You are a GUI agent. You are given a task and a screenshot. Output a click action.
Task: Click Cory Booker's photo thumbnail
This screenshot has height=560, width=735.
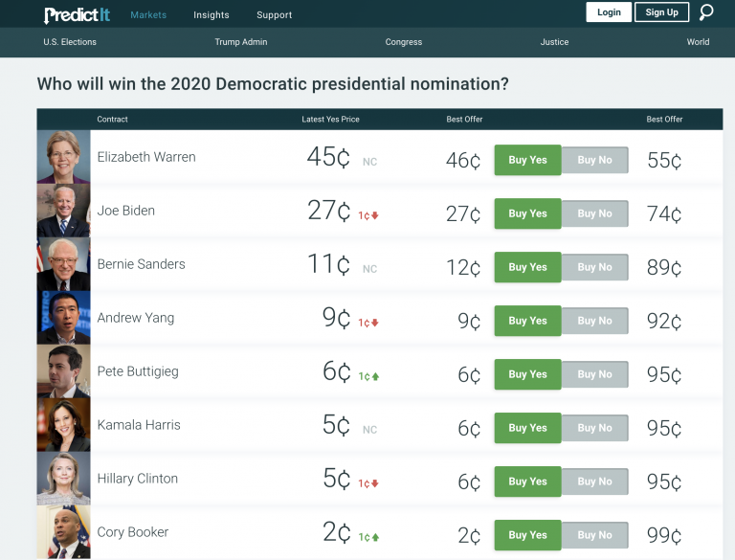(x=64, y=532)
